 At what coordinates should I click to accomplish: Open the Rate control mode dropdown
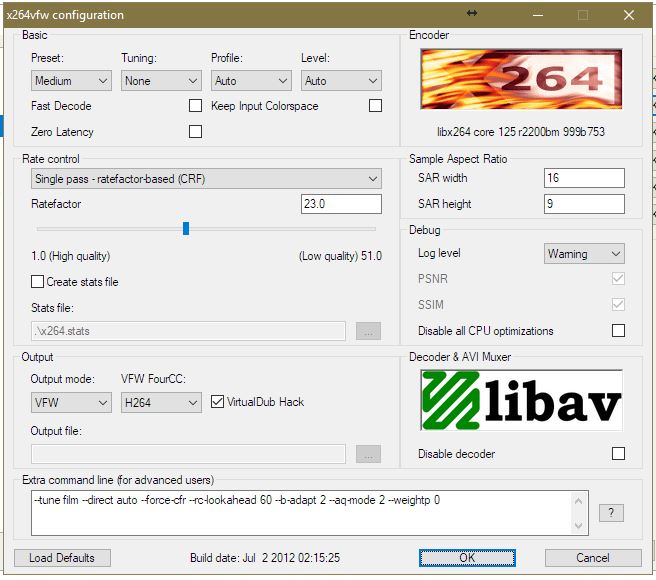pos(206,179)
